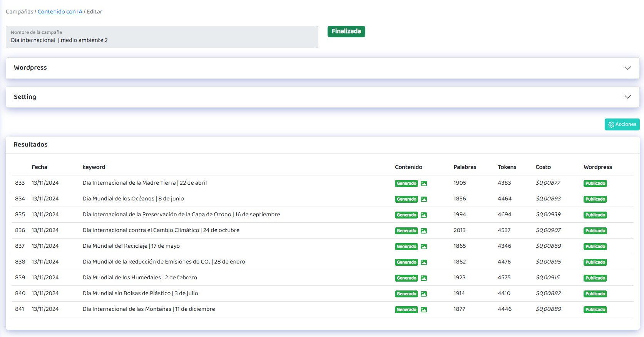Click image icon for Día Mundial del Reciclaje
Viewport: 644px width, 337px height.
(423, 247)
